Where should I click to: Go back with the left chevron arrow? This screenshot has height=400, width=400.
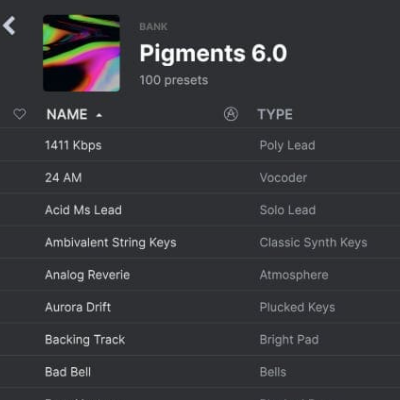point(9,26)
